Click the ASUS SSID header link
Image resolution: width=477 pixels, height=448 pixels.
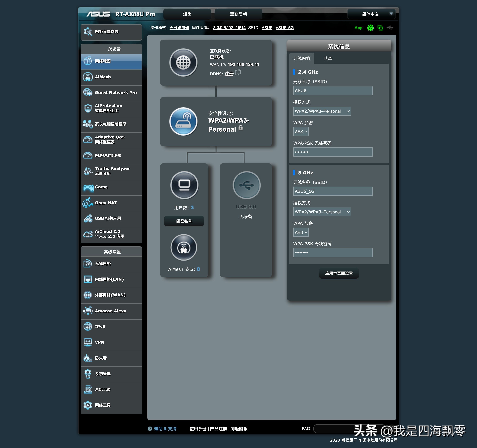(267, 28)
